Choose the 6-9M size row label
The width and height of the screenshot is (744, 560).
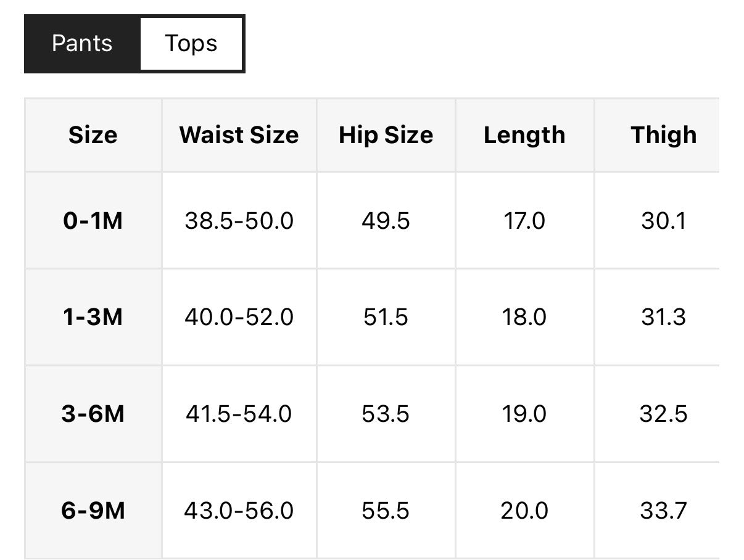(93, 511)
